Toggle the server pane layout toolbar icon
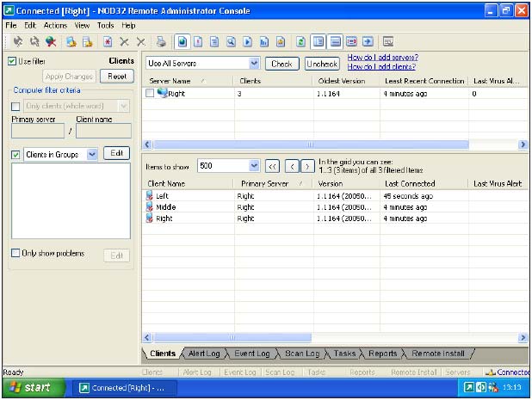The height and width of the screenshot is (400, 532). coord(335,41)
